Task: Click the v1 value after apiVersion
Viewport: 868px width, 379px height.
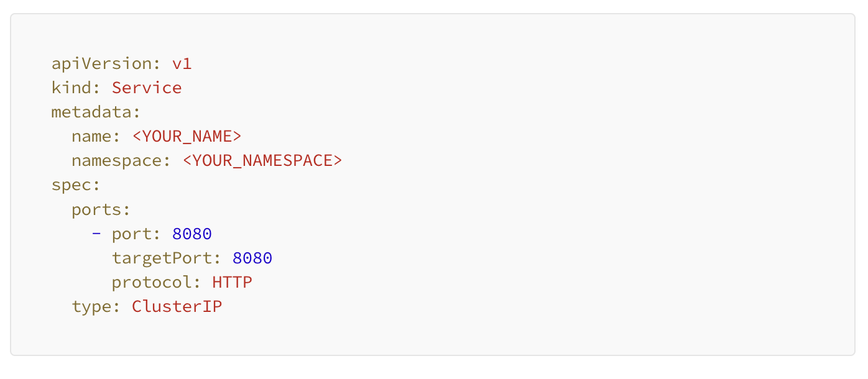Action: tap(182, 63)
